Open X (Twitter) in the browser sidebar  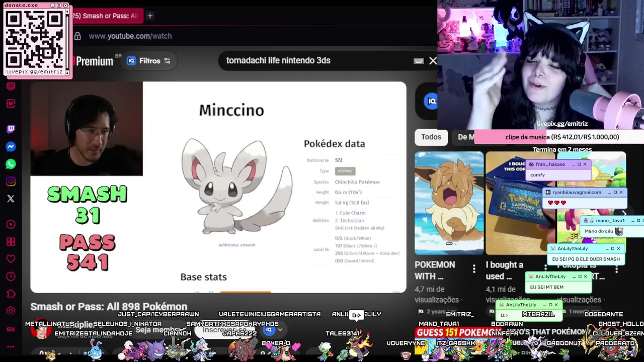[x=11, y=199]
